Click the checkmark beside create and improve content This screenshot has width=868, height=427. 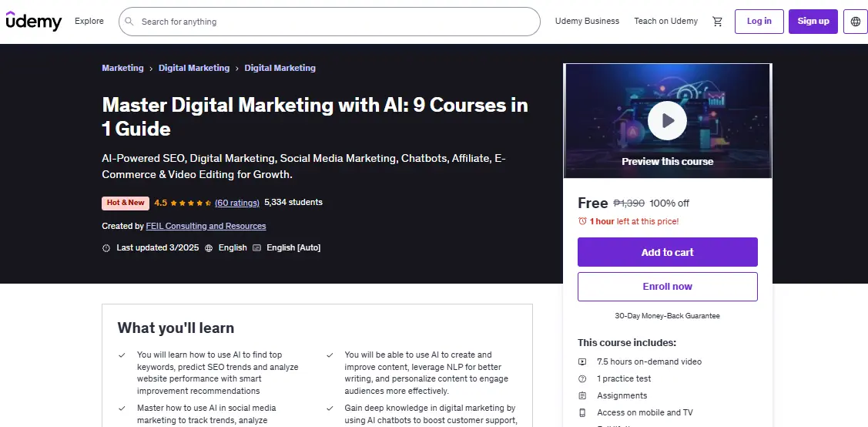(x=330, y=355)
